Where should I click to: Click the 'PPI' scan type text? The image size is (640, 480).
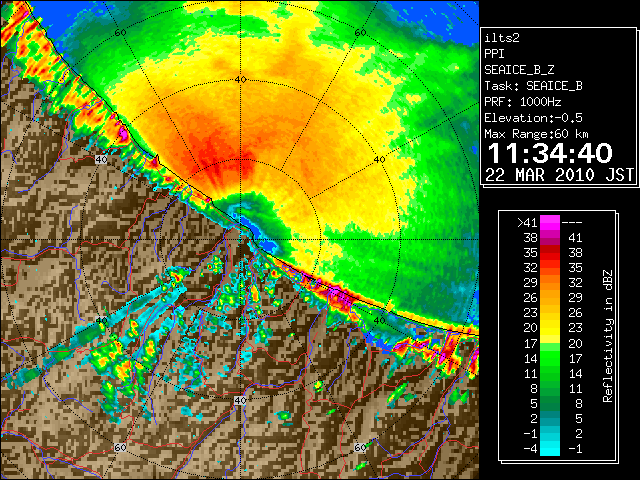(x=494, y=54)
